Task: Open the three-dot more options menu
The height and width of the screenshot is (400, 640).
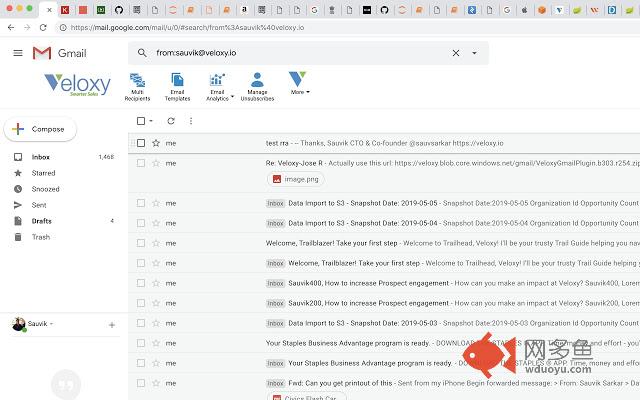Action: [x=190, y=121]
